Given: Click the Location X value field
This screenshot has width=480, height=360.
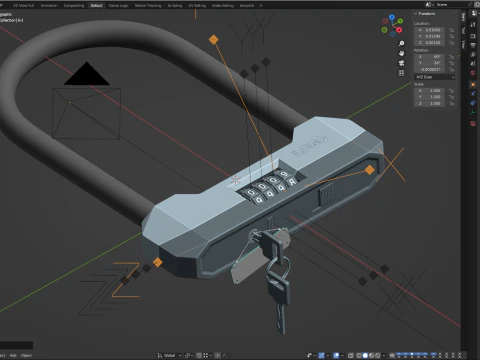Looking at the screenshot, I should 430,30.
